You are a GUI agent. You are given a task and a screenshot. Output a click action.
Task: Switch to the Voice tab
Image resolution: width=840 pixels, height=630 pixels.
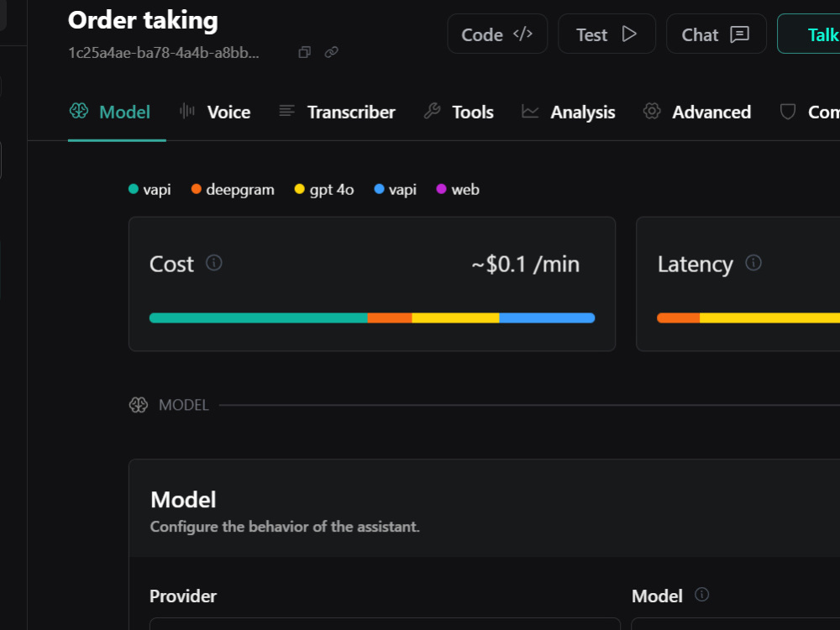(x=215, y=112)
